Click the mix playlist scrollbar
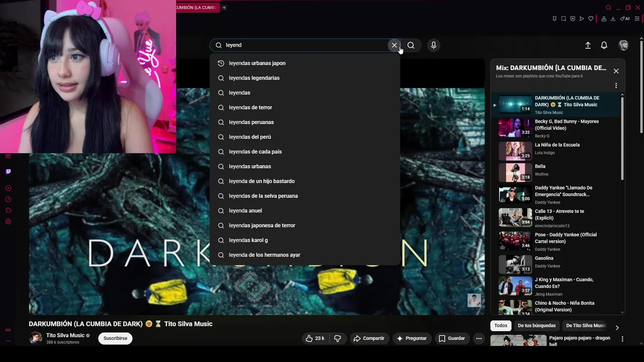 [x=622, y=138]
